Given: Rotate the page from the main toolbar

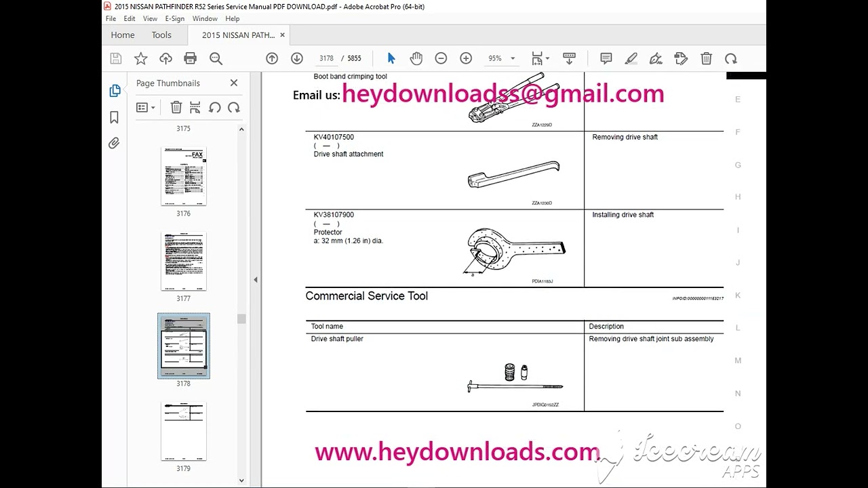Looking at the screenshot, I should click(x=731, y=58).
